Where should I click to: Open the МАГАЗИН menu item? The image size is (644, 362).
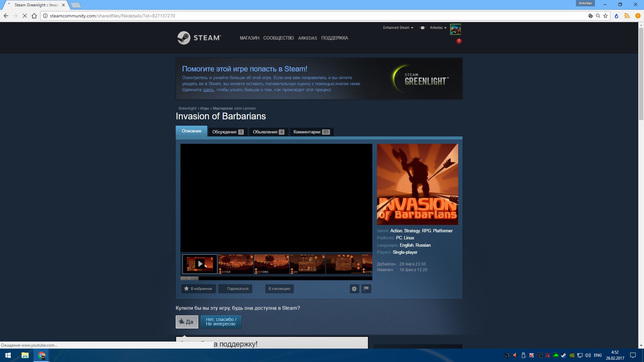[250, 38]
